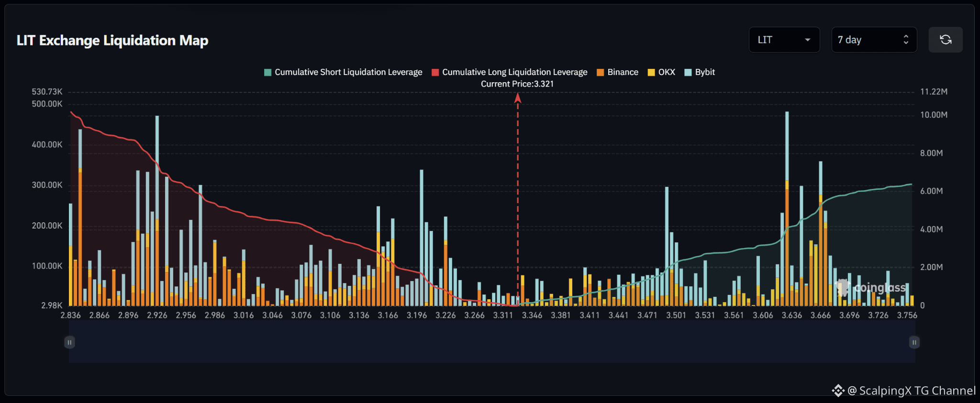The height and width of the screenshot is (403, 980).
Task: Click the '200.00K' left axis label
Action: pos(47,226)
